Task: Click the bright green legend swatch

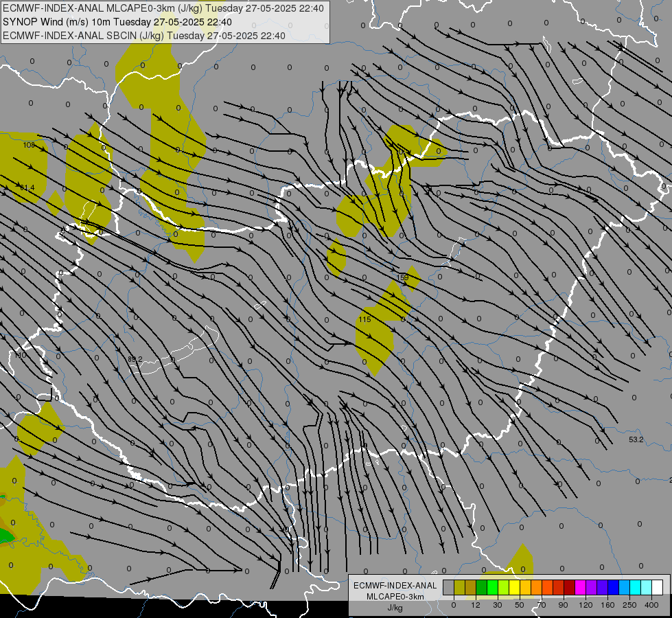Action: (x=492, y=587)
